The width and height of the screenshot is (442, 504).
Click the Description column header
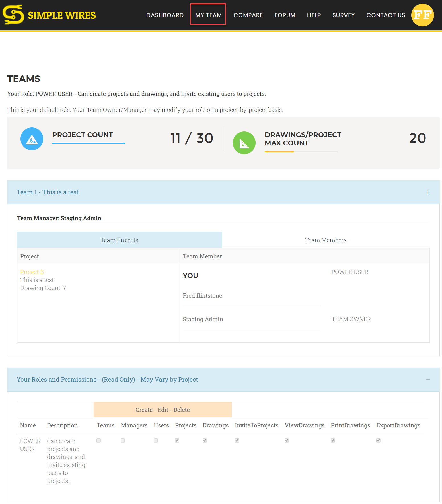[x=62, y=425]
